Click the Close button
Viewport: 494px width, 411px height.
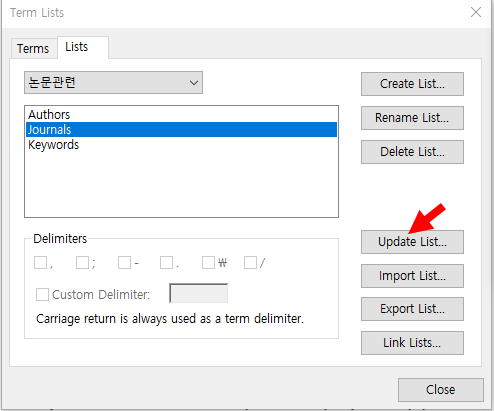coord(440,390)
